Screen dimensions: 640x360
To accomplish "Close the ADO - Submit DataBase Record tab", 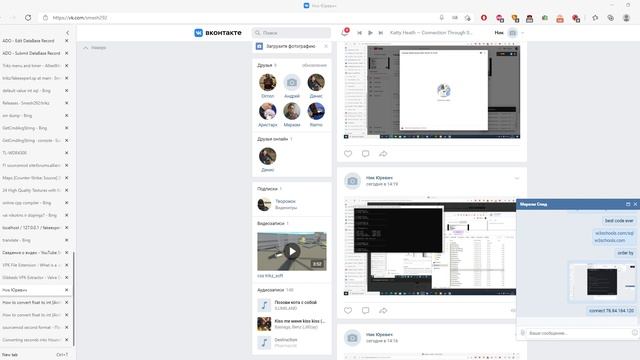I will click(x=67, y=53).
